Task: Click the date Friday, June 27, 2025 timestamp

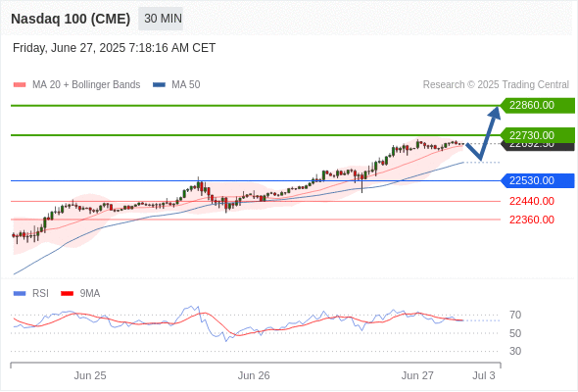Action: (x=114, y=48)
